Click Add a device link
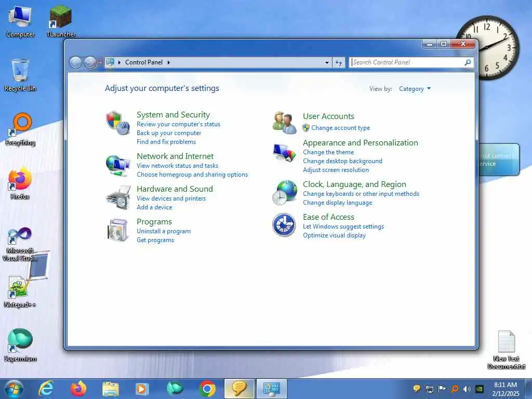The image size is (532, 399). coord(154,207)
